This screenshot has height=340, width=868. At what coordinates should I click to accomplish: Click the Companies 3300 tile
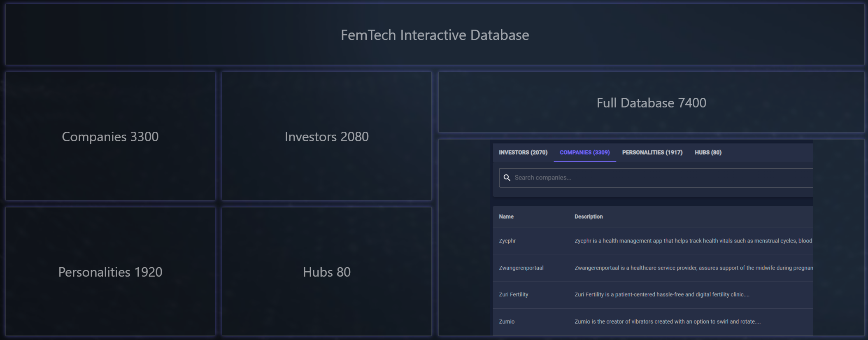click(x=110, y=136)
